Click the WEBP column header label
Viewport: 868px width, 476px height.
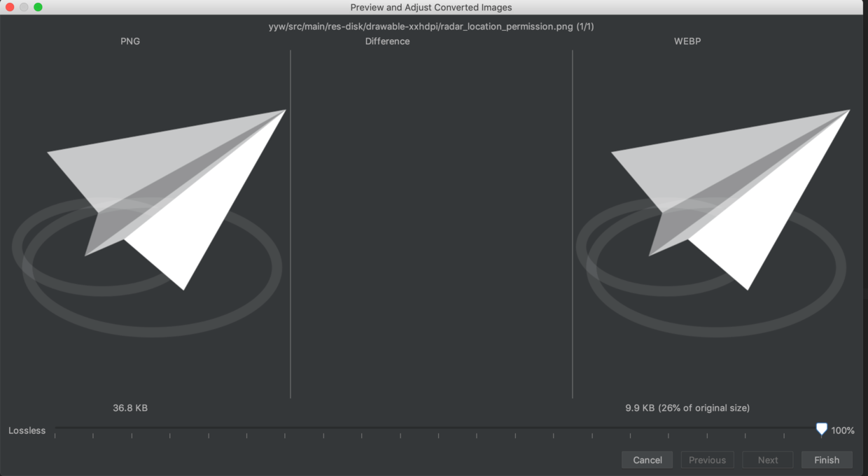coord(687,41)
